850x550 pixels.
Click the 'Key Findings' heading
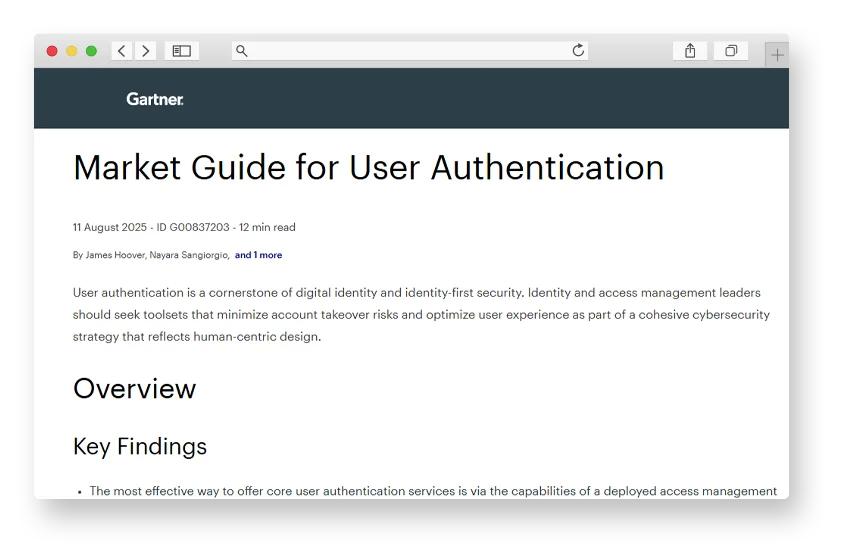click(x=140, y=447)
